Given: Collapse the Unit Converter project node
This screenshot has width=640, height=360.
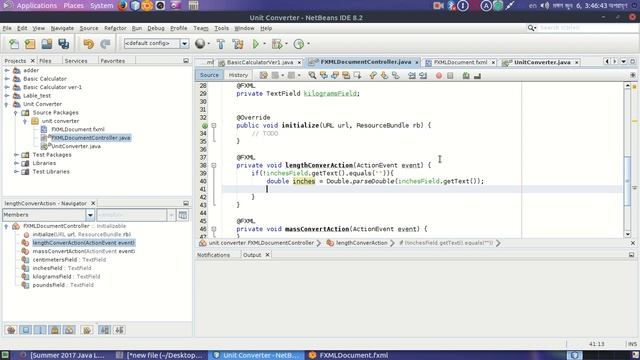Looking at the screenshot, I should [x=7, y=104].
